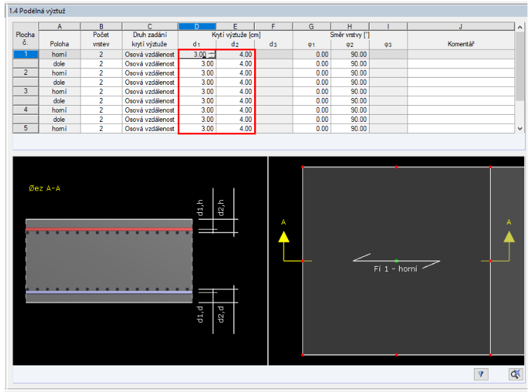Click the red top reinforcement layer line
The height and width of the screenshot is (392, 532).
[109, 230]
